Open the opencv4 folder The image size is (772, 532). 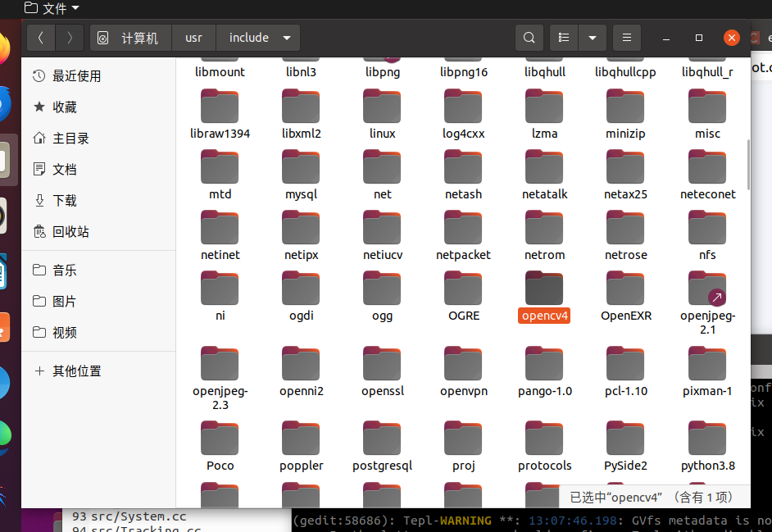coord(543,296)
